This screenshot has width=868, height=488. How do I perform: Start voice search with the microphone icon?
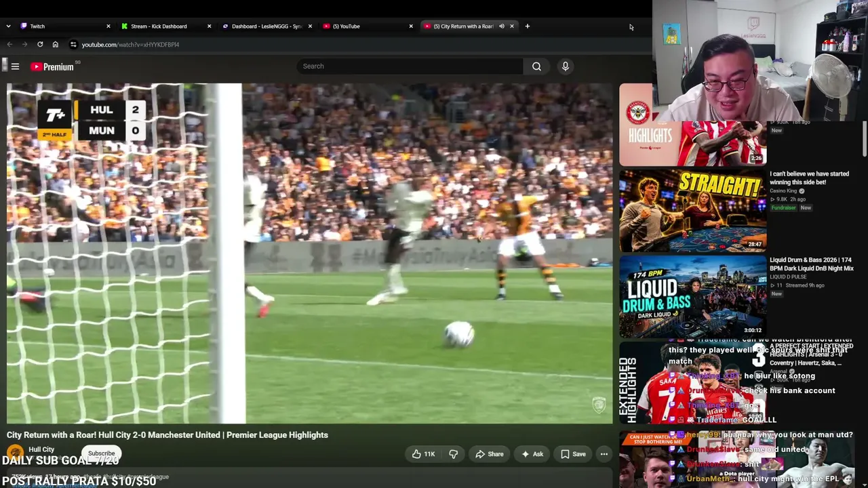click(566, 66)
